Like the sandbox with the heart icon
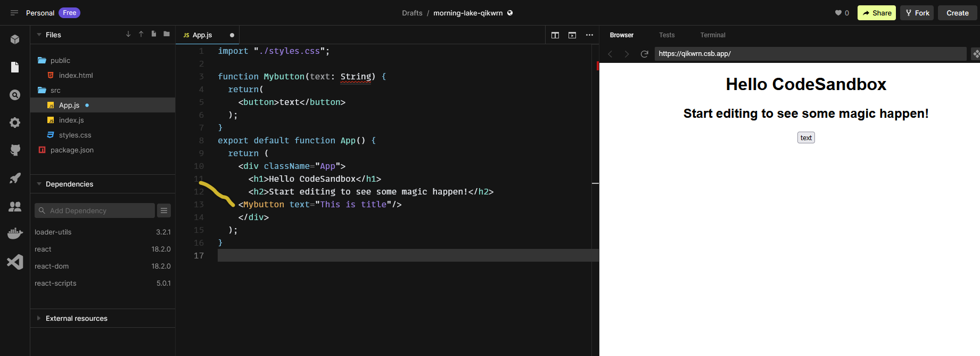This screenshot has width=980, height=356. (x=838, y=13)
